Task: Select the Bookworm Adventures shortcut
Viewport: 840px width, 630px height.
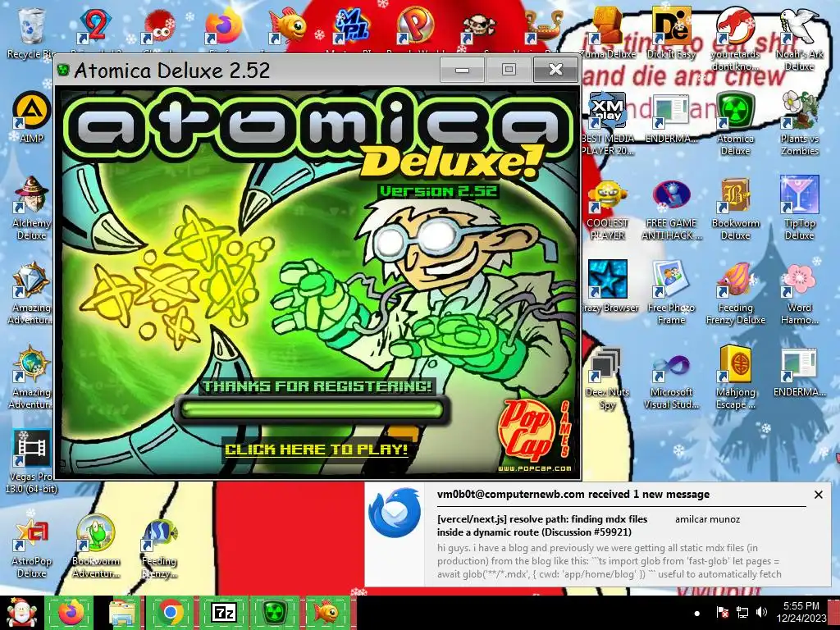Action: coord(96,546)
